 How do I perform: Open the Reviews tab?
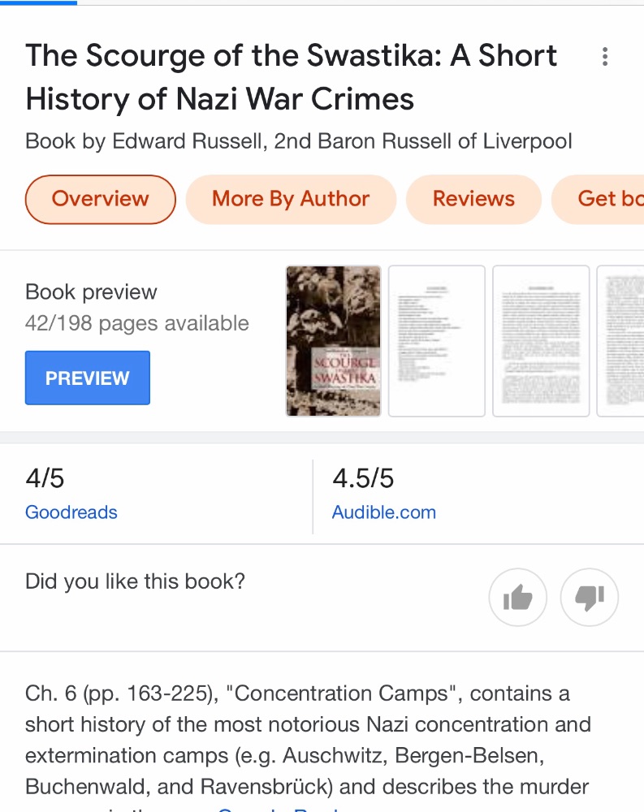(x=473, y=199)
